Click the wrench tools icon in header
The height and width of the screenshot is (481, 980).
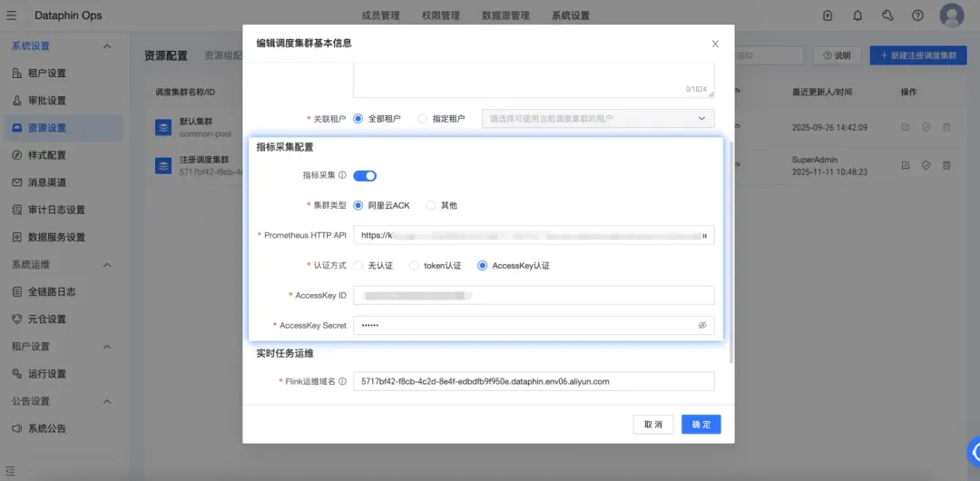[x=887, y=15]
